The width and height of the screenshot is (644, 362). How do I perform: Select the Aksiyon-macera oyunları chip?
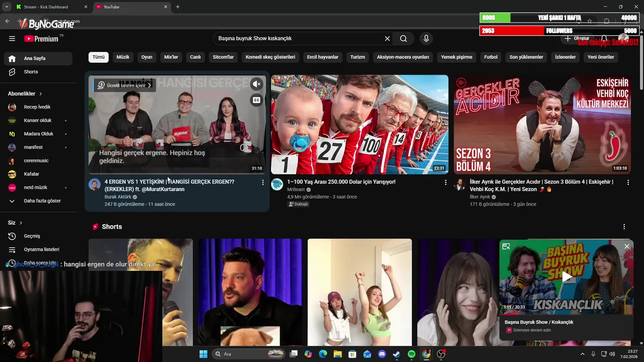point(403,57)
